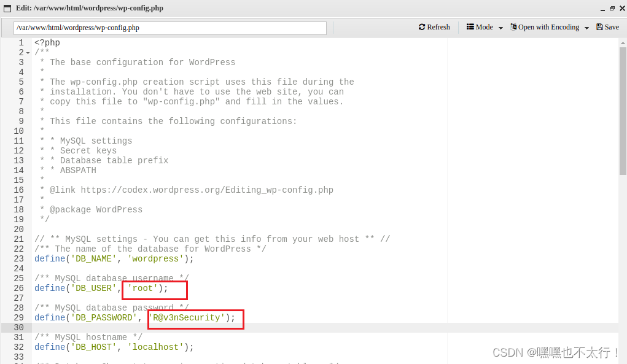Click 'MySQL hostname' comment on line 31
The width and height of the screenshot is (627, 364).
[88, 338]
